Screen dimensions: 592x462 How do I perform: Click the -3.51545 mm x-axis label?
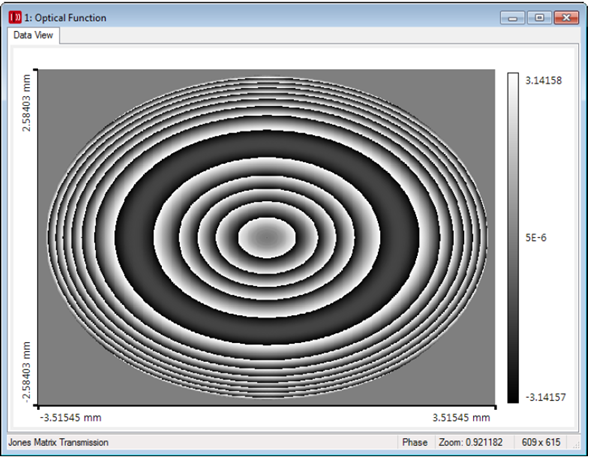click(71, 418)
